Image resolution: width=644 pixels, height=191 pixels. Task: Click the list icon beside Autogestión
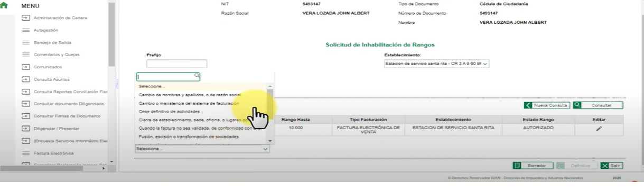25,30
